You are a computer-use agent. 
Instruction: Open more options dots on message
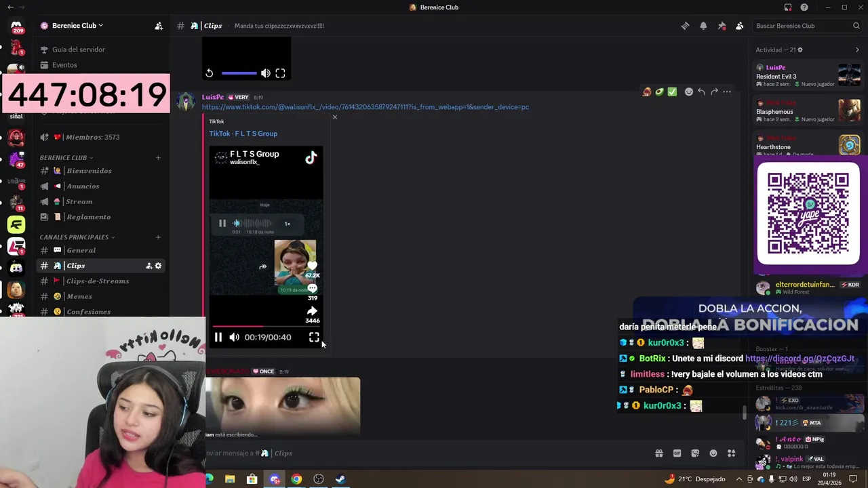727,91
